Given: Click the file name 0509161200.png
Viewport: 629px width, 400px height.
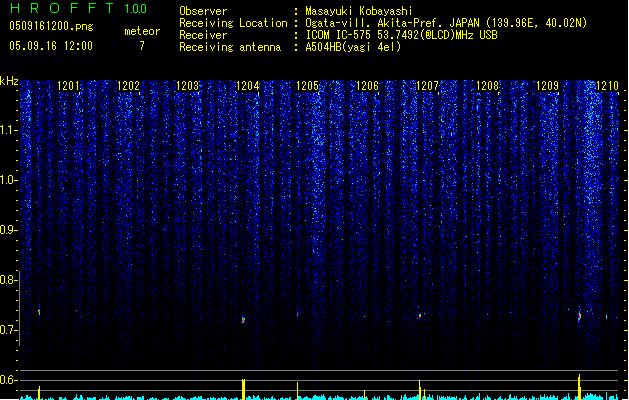Looking at the screenshot, I should pos(51,26).
